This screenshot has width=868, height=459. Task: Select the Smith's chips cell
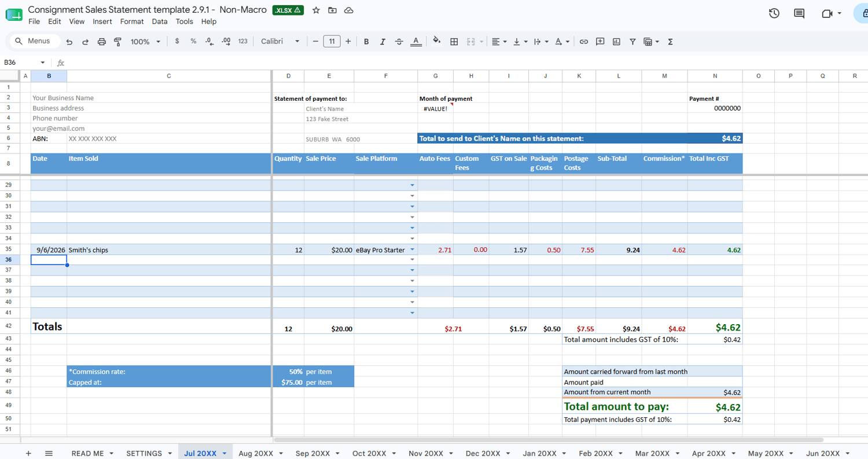pos(169,250)
